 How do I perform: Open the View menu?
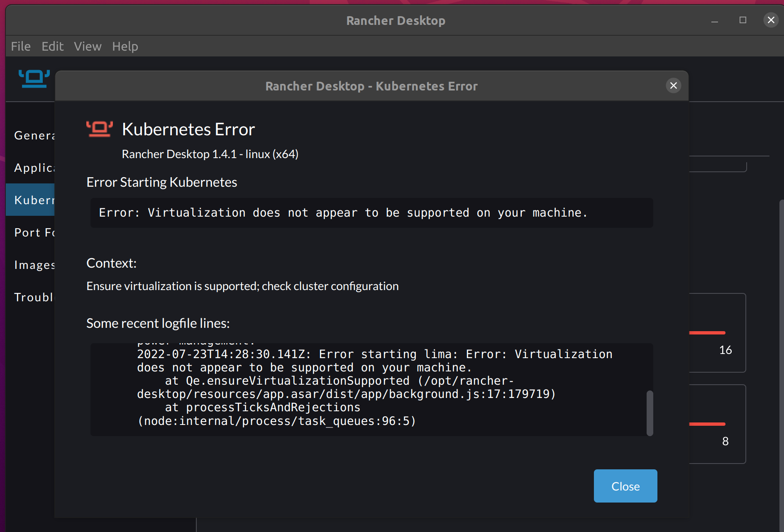88,46
